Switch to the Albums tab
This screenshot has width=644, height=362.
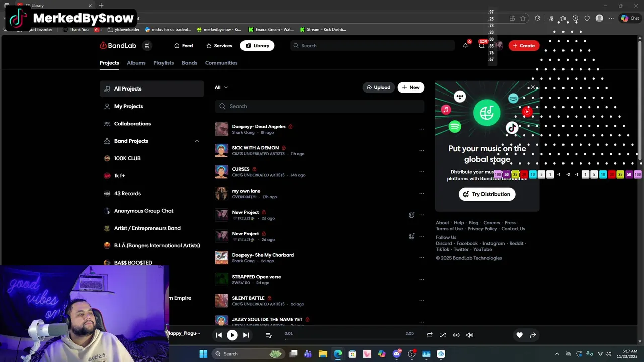[x=136, y=63]
